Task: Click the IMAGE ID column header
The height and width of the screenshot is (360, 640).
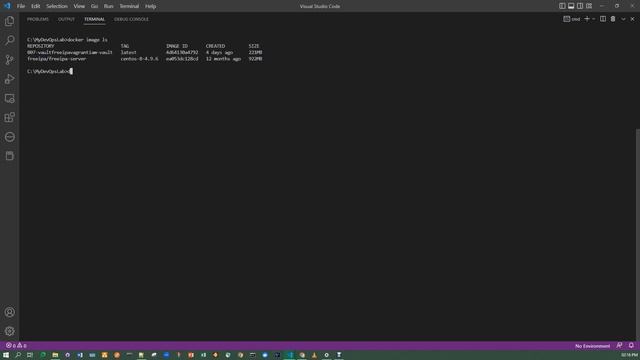Action: click(x=177, y=46)
